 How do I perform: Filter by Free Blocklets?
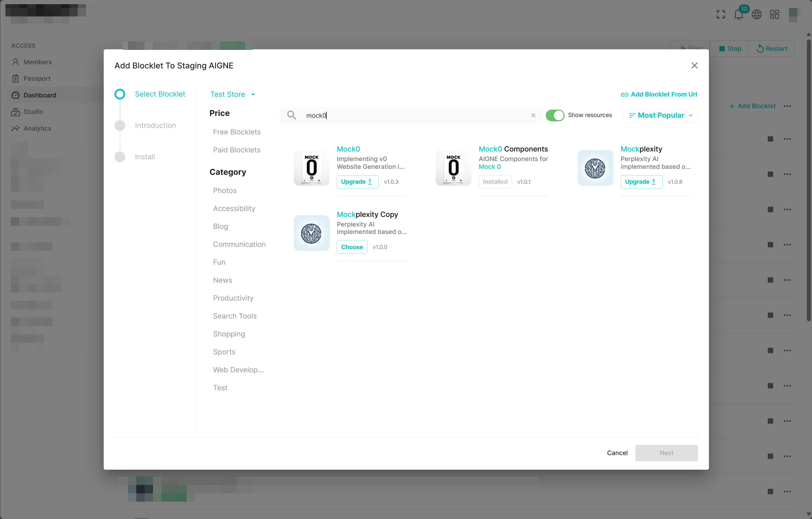pos(237,132)
